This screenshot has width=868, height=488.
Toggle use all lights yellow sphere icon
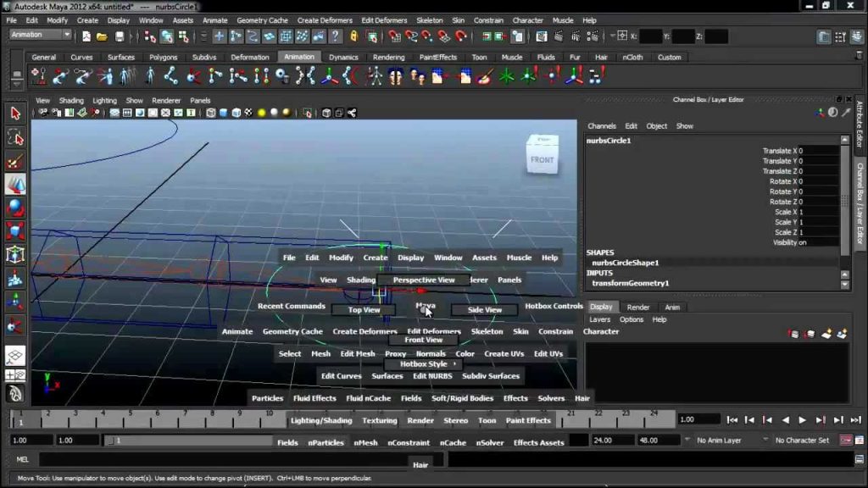tap(261, 113)
